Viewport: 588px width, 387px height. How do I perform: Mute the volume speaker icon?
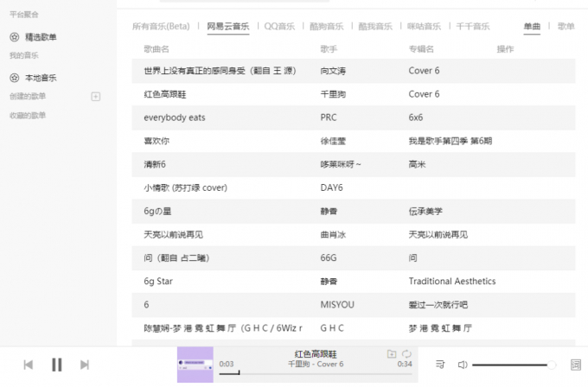[x=463, y=365]
